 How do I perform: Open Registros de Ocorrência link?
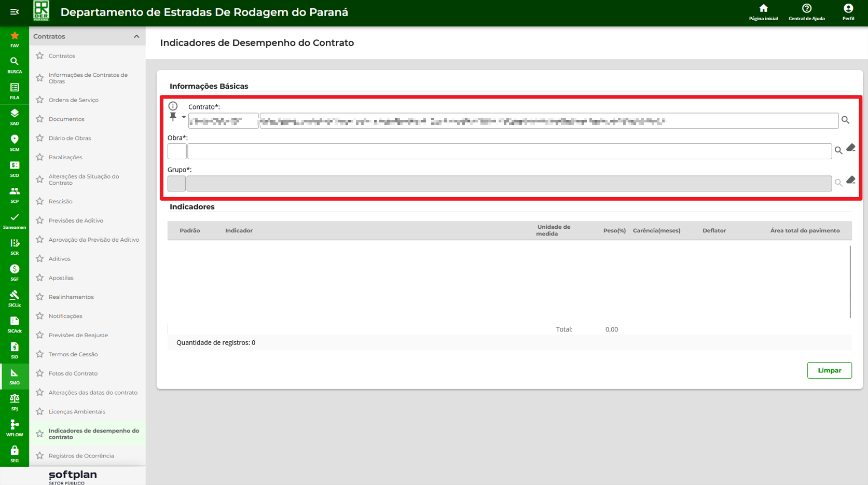pyautogui.click(x=81, y=455)
